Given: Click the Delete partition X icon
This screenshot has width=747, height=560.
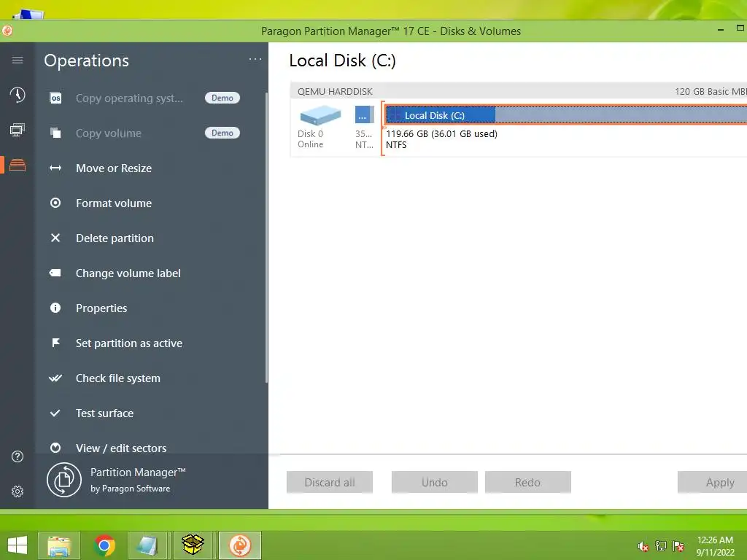Looking at the screenshot, I should [x=55, y=238].
